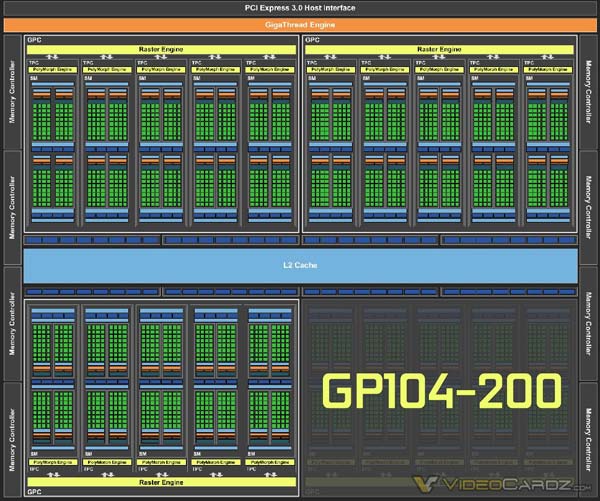600x501 pixels.
Task: Click the leftmost PolyMorph Engine in top-left GPC
Action: click(53, 70)
